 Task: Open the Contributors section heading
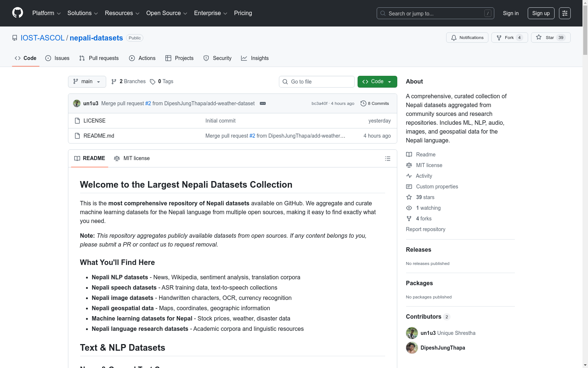coord(428,316)
